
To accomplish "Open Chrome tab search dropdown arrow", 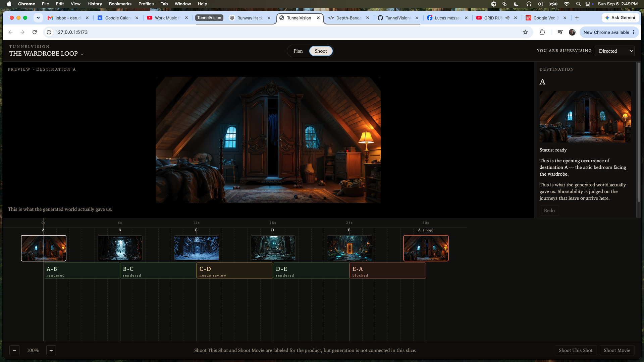I will point(38,18).
